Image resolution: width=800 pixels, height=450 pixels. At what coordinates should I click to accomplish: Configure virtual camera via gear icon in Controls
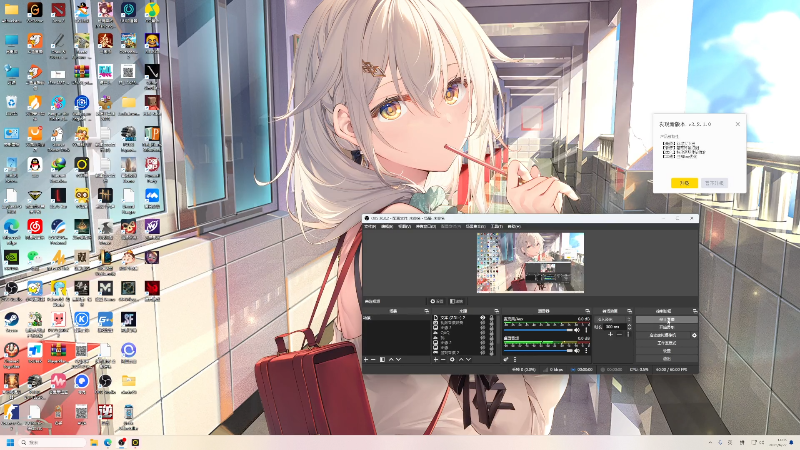click(x=694, y=335)
